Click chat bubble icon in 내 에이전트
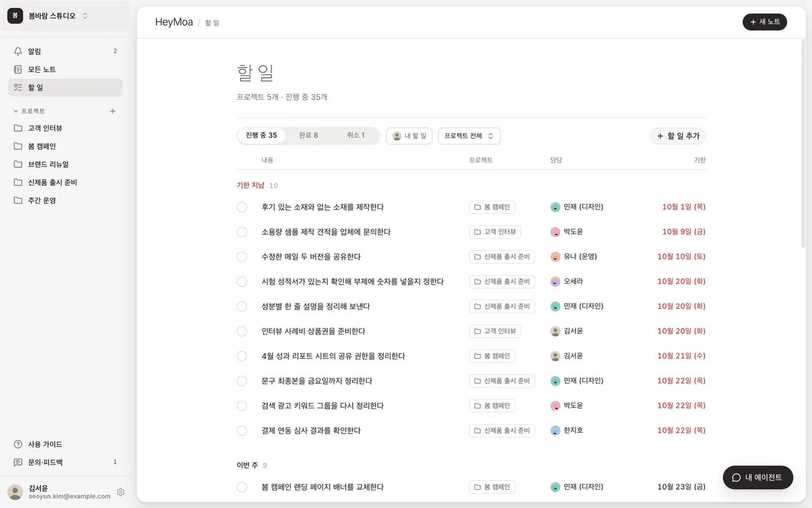 [x=736, y=478]
